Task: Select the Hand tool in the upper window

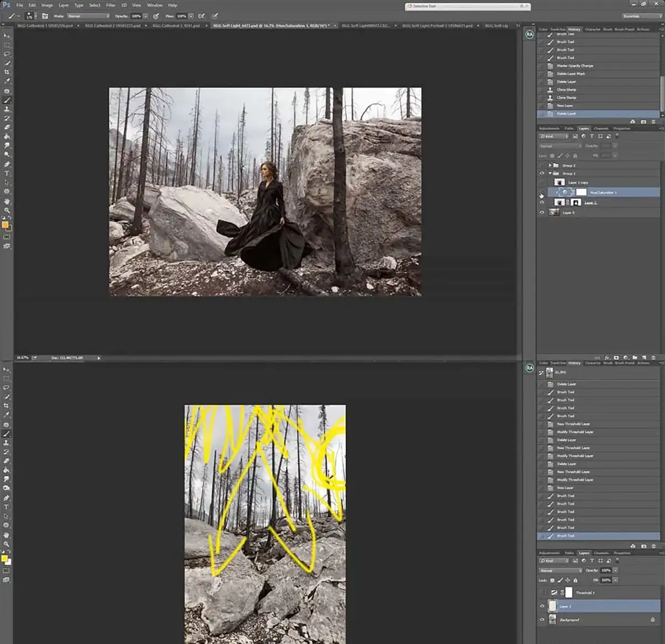Action: [7, 201]
